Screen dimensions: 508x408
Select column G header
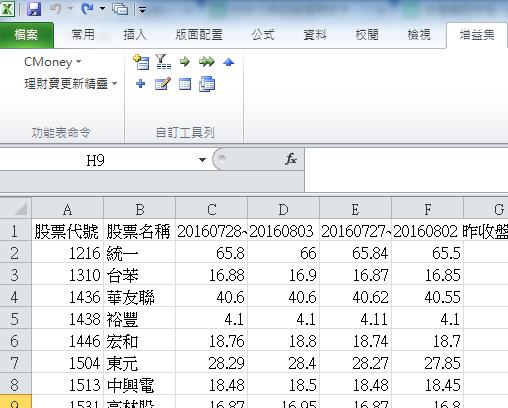[486, 209]
